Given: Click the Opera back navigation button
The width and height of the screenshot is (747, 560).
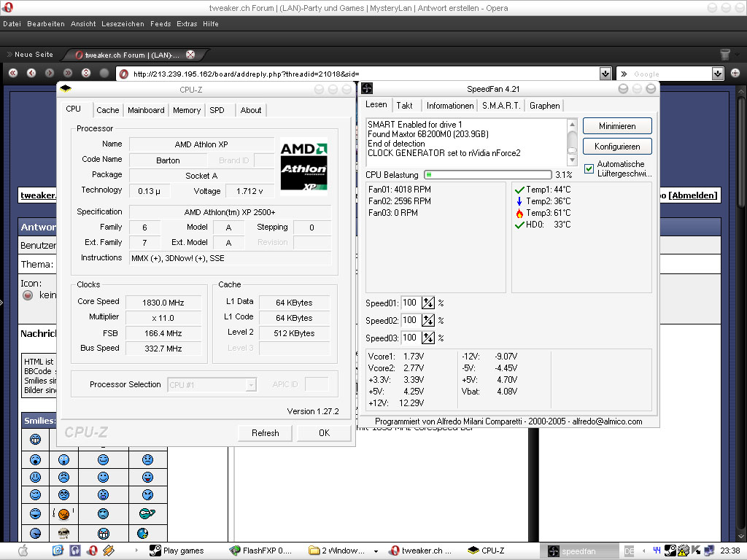Looking at the screenshot, I should [x=31, y=73].
